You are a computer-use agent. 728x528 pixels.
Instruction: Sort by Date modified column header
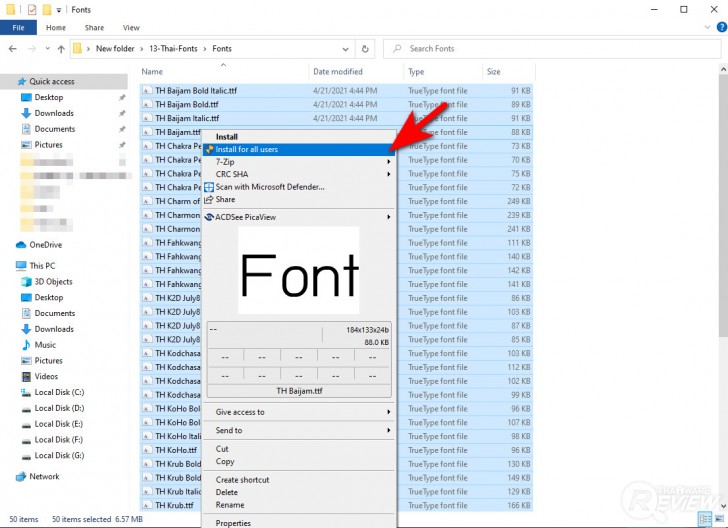tap(356, 72)
